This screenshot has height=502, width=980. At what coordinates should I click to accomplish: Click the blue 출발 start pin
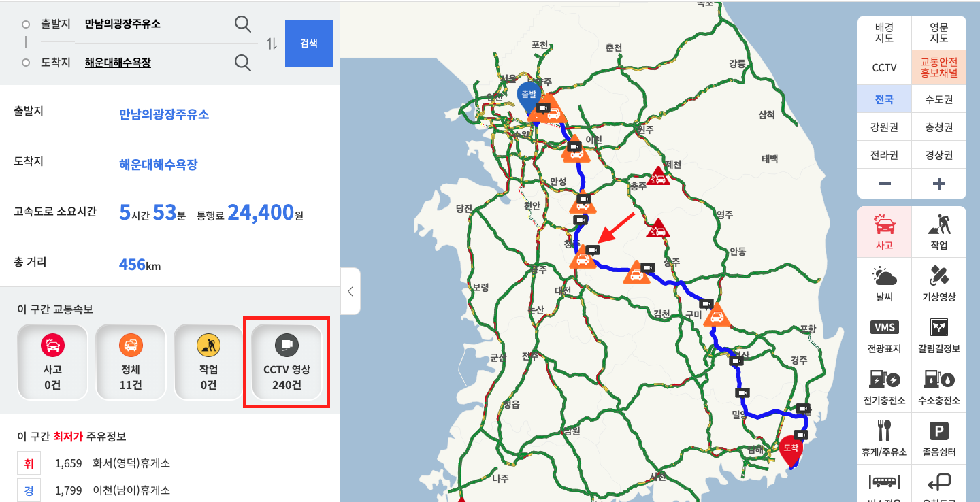pos(529,97)
